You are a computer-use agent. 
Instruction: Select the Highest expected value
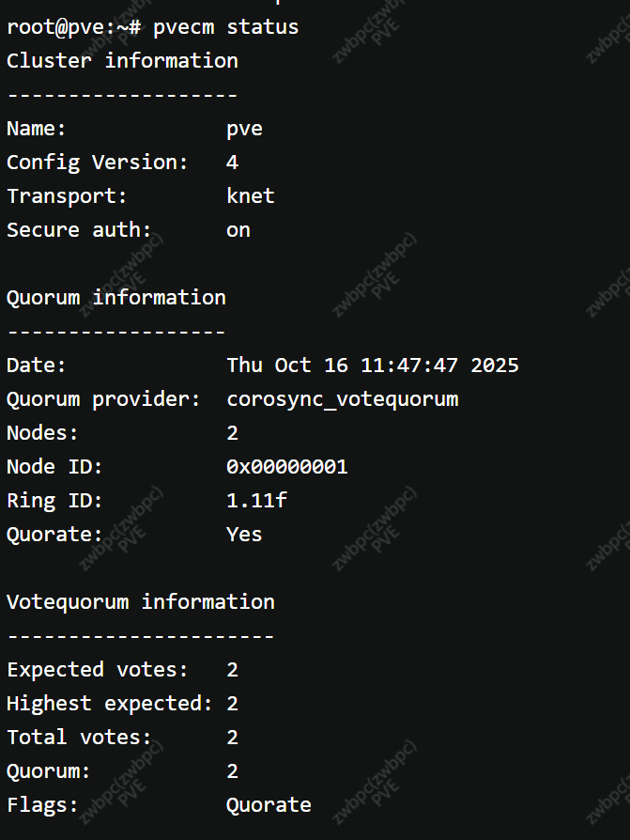pyautogui.click(x=232, y=703)
